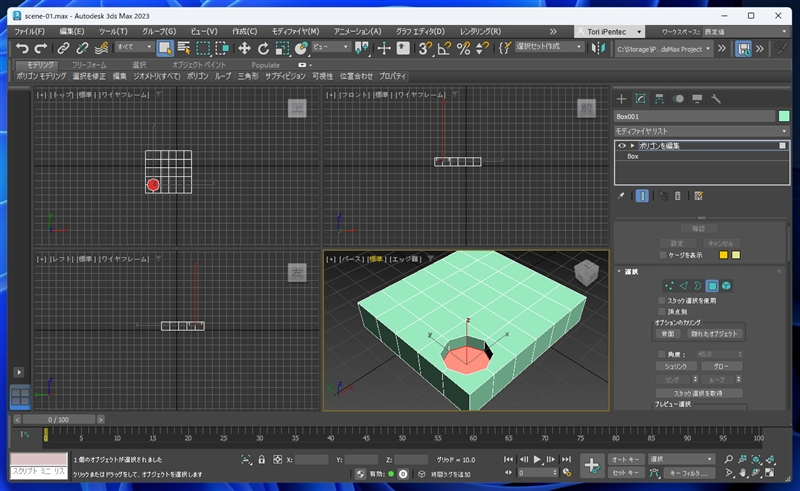Activate Select and Move tool
This screenshot has width=800, height=491.
point(244,48)
